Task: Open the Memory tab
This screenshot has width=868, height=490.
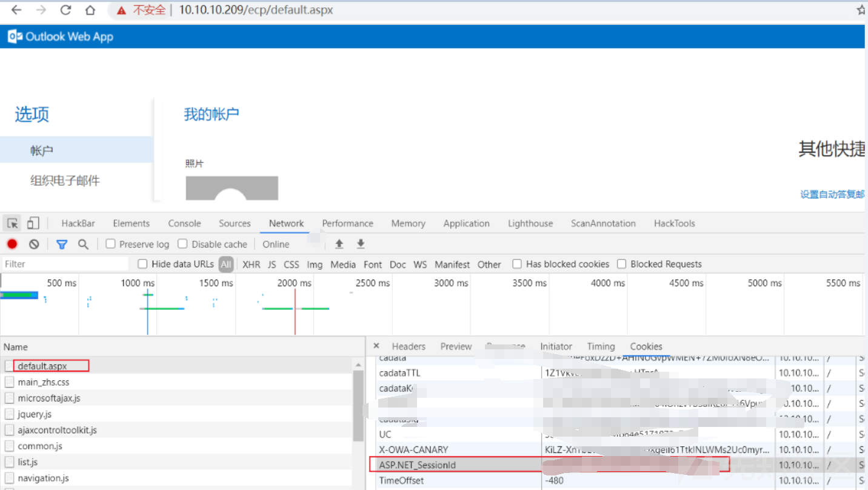Action: click(x=408, y=223)
